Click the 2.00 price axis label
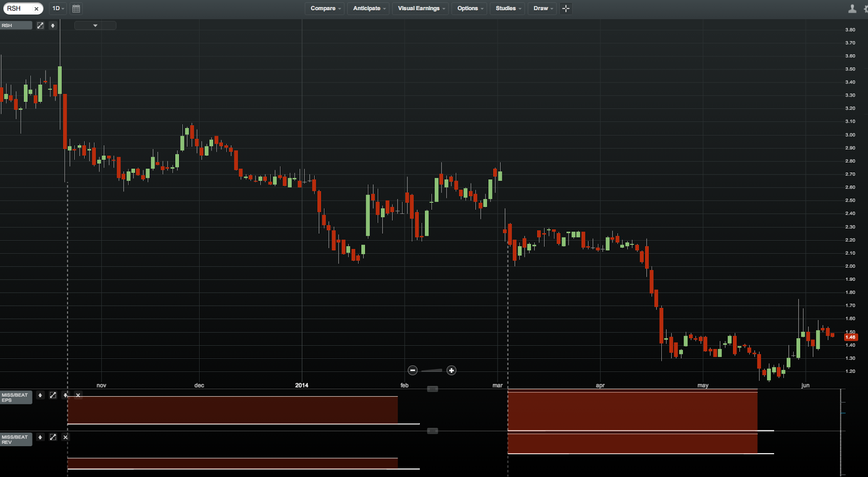This screenshot has height=477, width=868. coord(850,266)
